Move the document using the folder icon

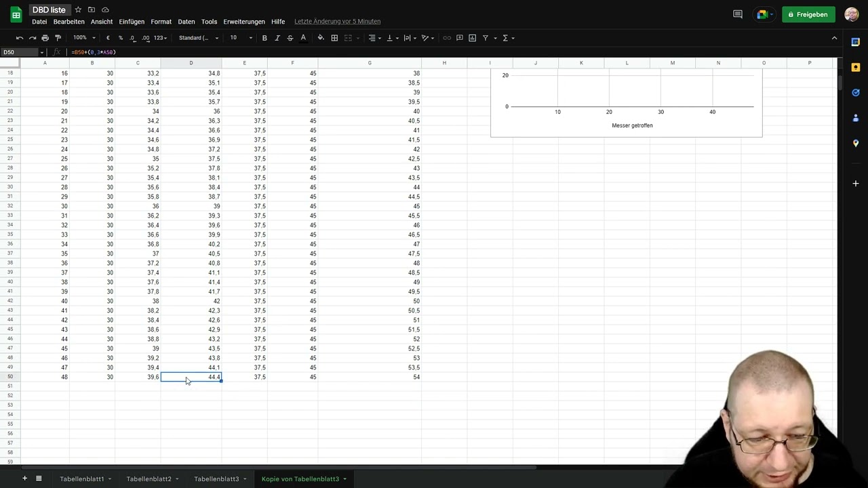pos(92,9)
